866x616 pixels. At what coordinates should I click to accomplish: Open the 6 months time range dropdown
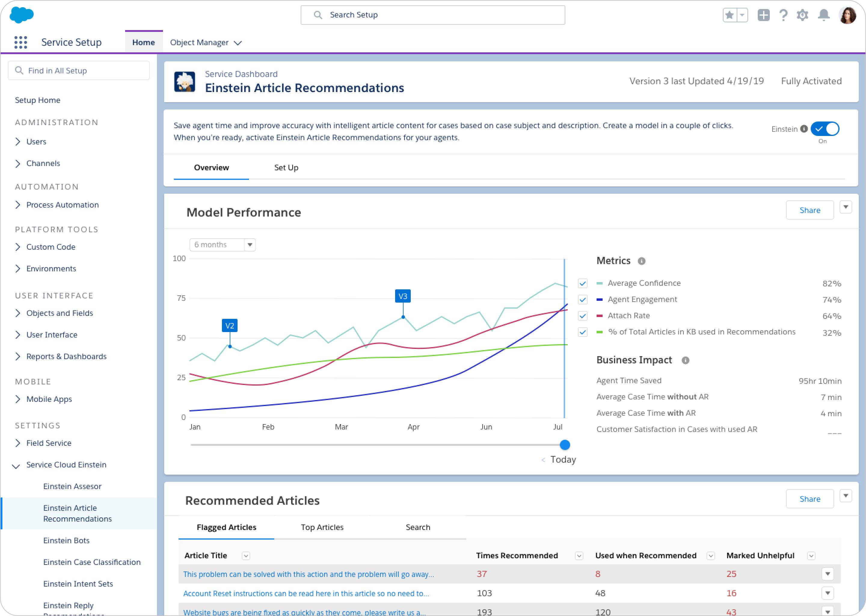click(x=223, y=245)
